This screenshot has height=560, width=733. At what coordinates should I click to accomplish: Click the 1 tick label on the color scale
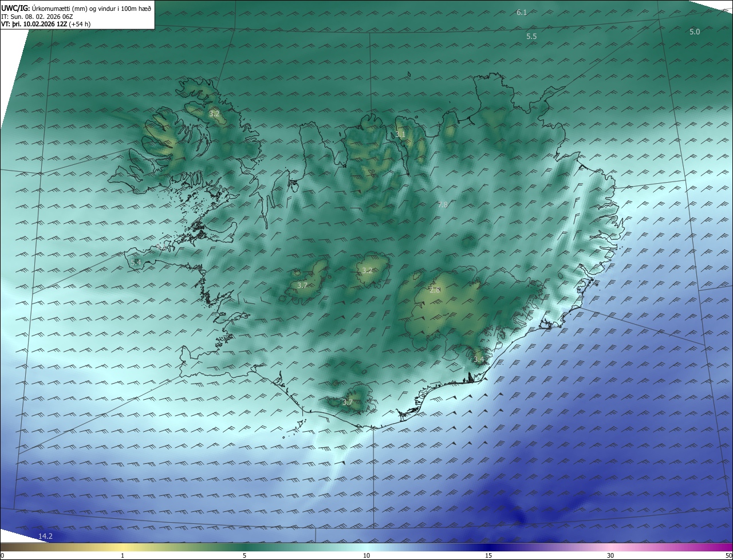[x=123, y=555]
